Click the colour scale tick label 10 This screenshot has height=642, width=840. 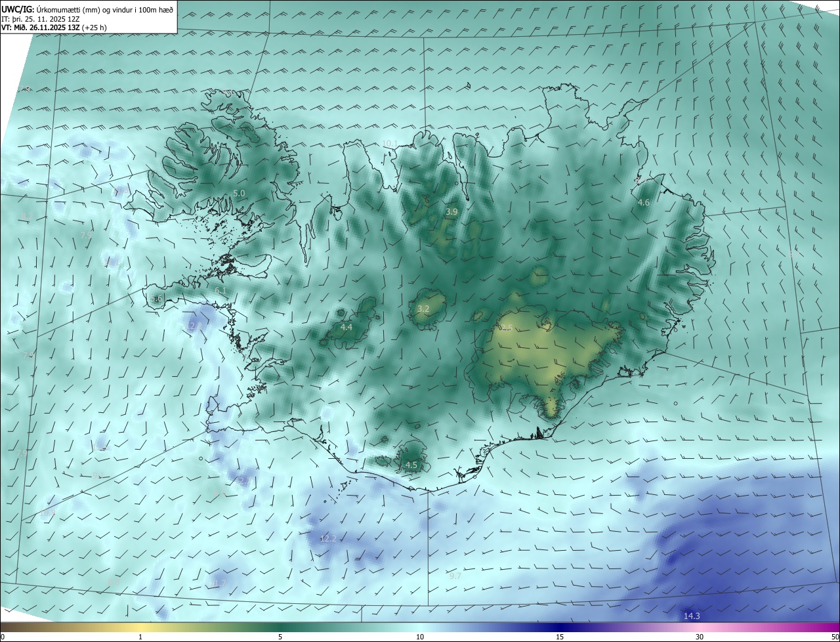(x=420, y=637)
